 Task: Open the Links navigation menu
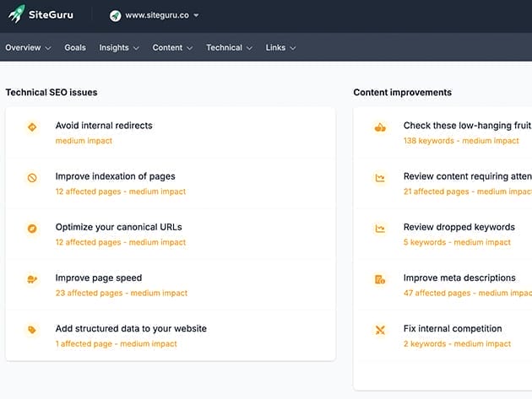point(280,48)
